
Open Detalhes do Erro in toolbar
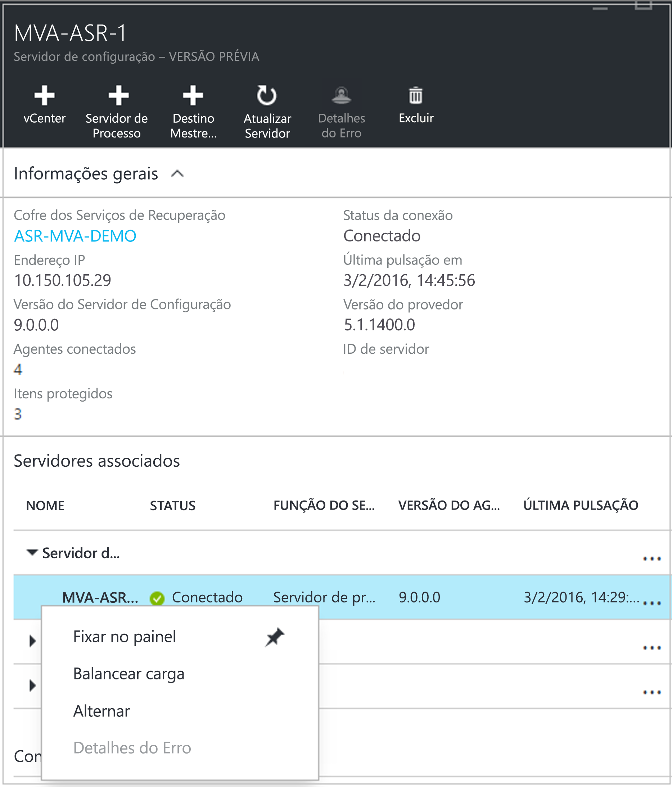coord(342,112)
